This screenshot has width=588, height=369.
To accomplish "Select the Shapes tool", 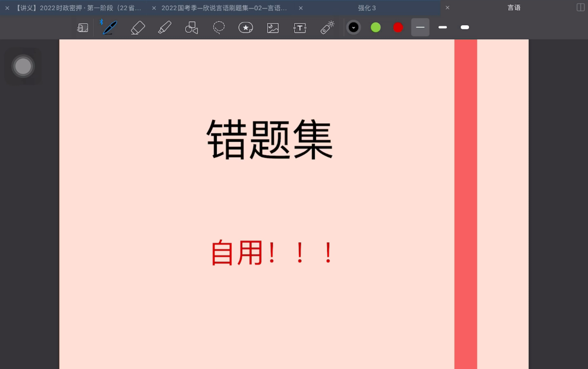I will tap(192, 27).
